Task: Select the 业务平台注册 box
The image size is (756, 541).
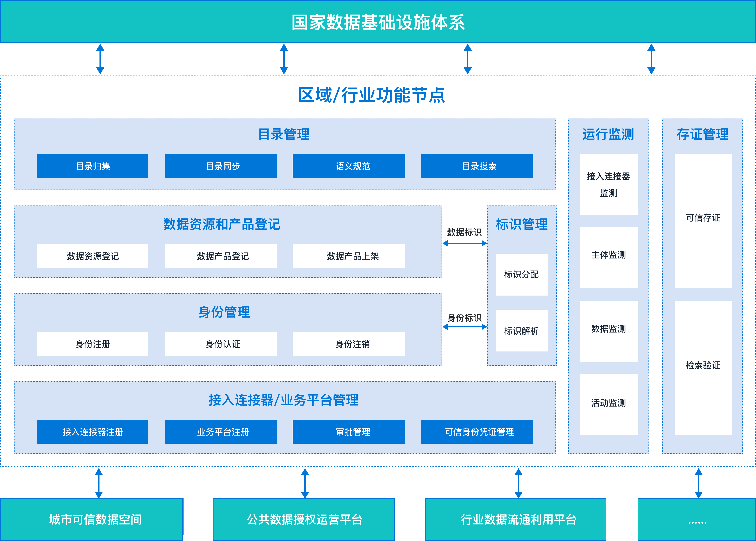Action: pyautogui.click(x=221, y=432)
